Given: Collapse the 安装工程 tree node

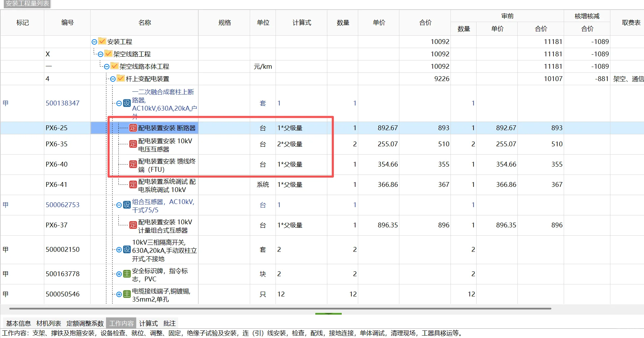Looking at the screenshot, I should [x=94, y=42].
